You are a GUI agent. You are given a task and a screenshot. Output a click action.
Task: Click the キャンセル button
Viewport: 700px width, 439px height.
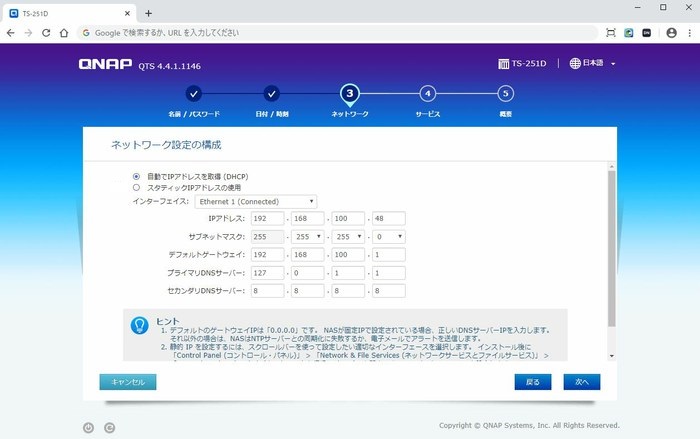click(x=128, y=382)
